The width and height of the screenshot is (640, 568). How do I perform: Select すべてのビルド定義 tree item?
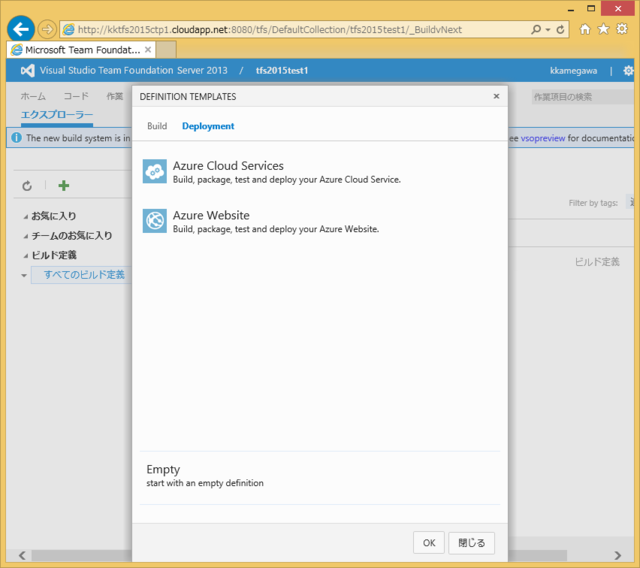(x=84, y=275)
